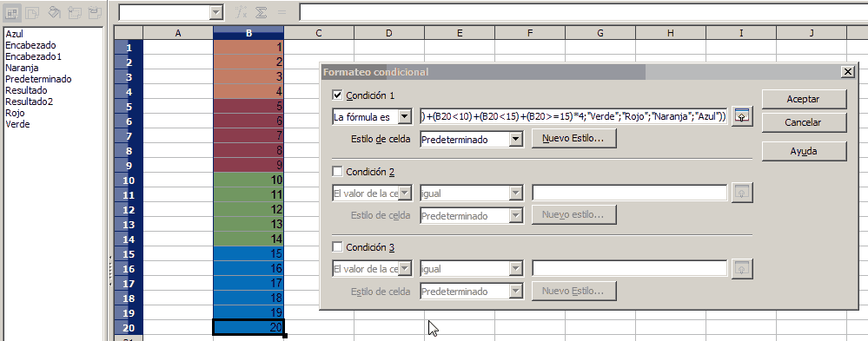Select column A header
The height and width of the screenshot is (341, 868).
click(178, 33)
